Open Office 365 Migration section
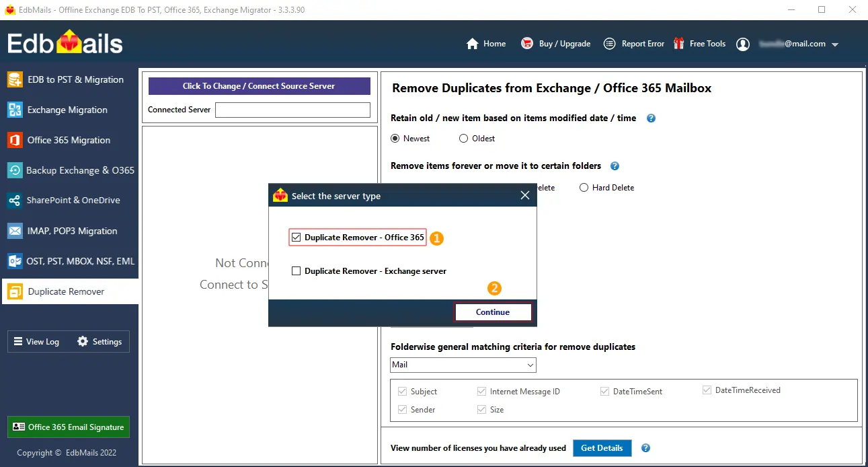The width and height of the screenshot is (868, 467). (x=70, y=140)
